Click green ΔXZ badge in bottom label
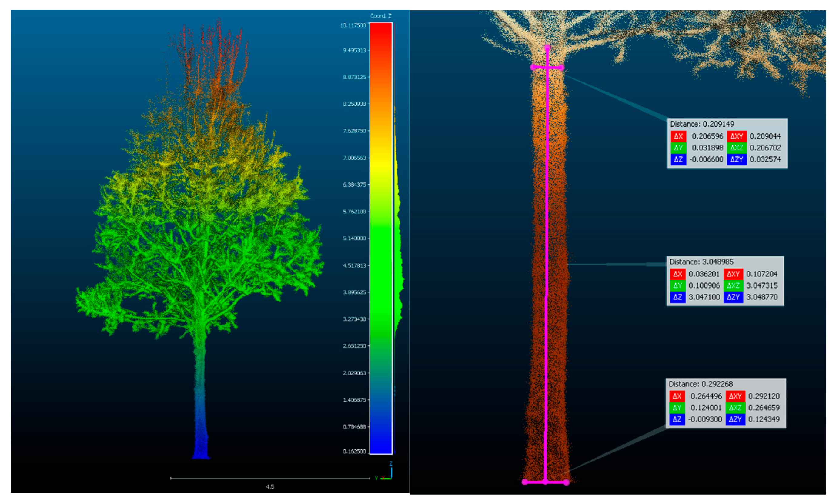 coord(735,408)
